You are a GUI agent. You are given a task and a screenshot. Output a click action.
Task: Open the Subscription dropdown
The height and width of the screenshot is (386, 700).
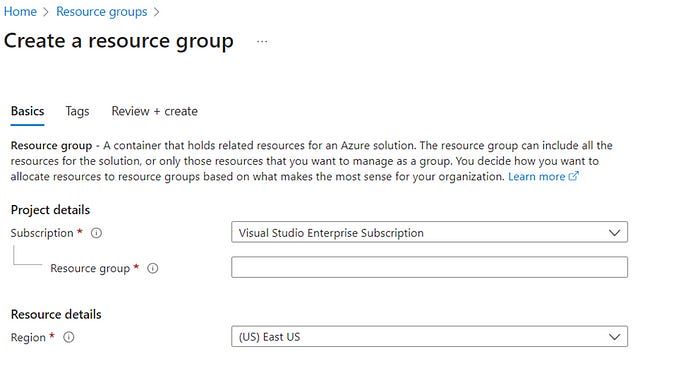pos(429,232)
